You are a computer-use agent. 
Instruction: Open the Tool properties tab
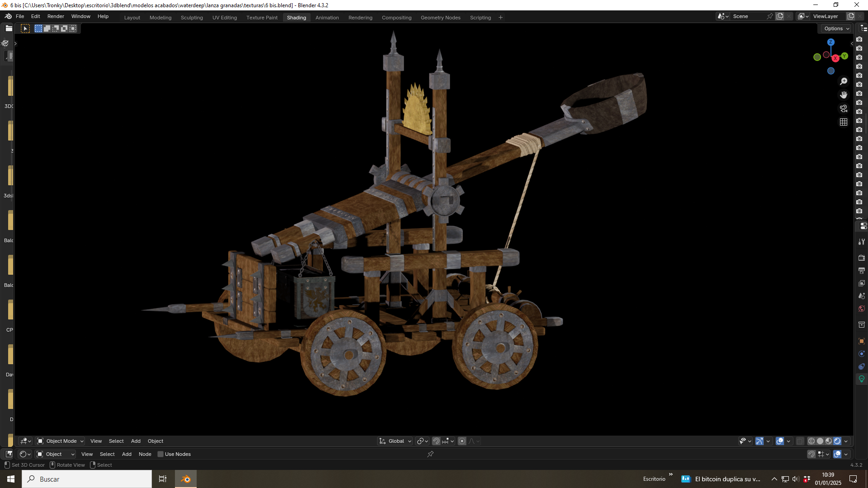pos(862,242)
